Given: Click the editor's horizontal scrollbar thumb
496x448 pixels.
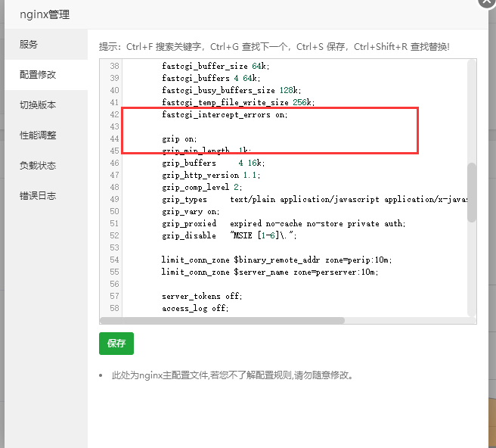Looking at the screenshot, I should (222, 320).
